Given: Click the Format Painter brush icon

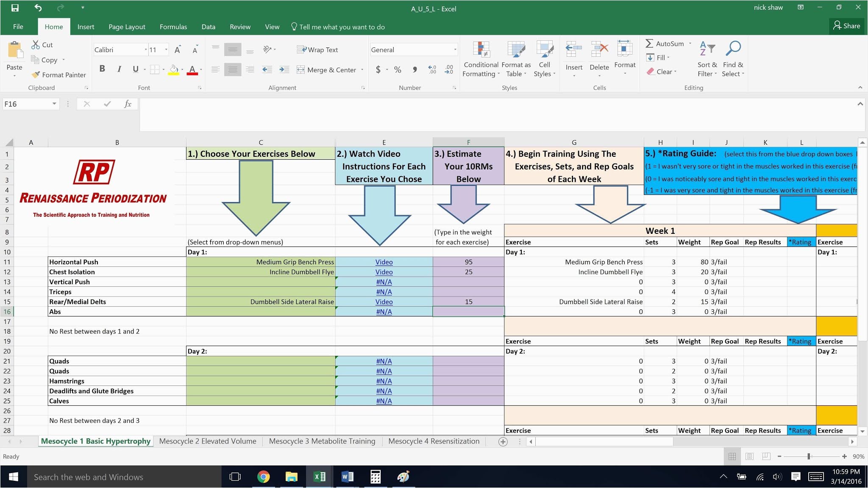Looking at the screenshot, I should point(36,75).
